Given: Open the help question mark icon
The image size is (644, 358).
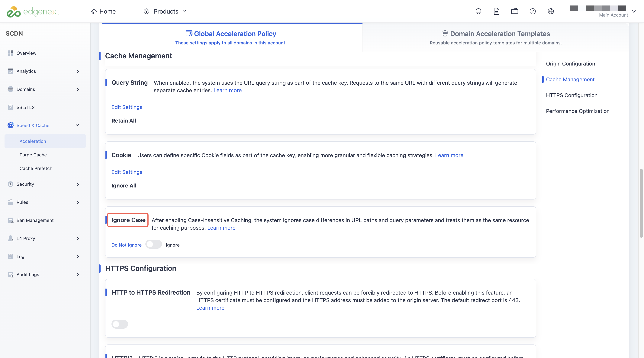Looking at the screenshot, I should click(x=533, y=11).
